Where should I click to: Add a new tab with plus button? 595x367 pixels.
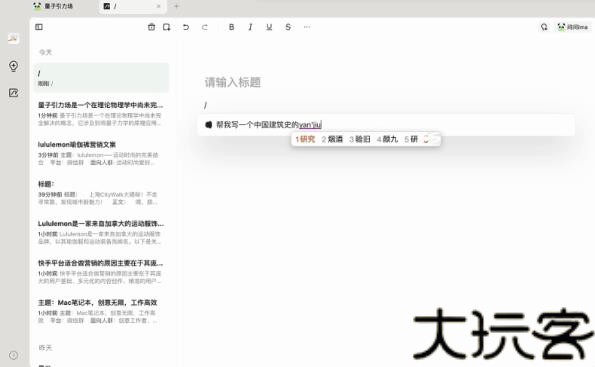click(x=176, y=6)
